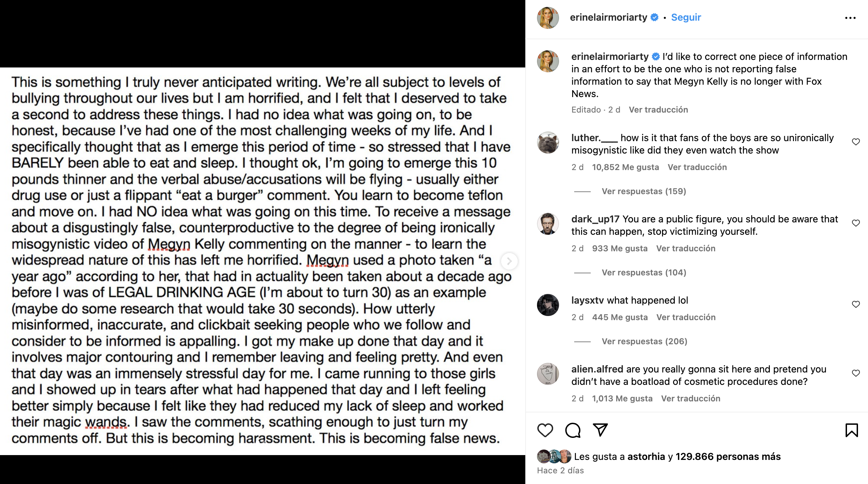Expand 'Ver respuestas (206)' under laysxtv's comment

(x=645, y=341)
